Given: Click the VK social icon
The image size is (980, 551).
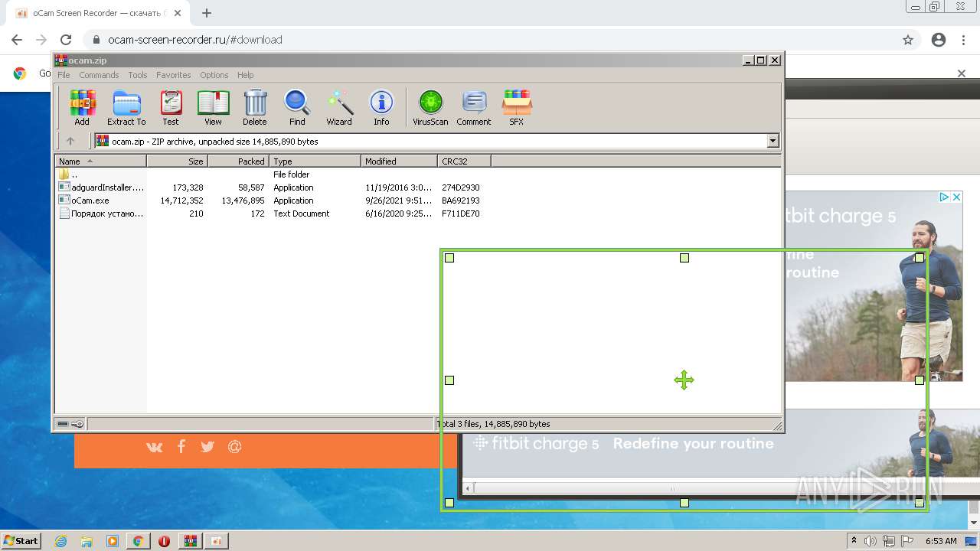Looking at the screenshot, I should click(155, 446).
